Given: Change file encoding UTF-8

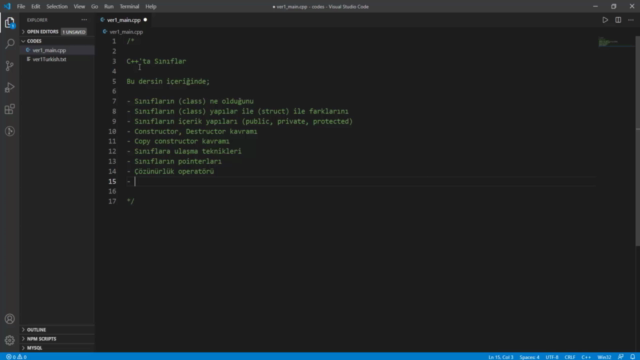Looking at the screenshot, I should [552, 357].
